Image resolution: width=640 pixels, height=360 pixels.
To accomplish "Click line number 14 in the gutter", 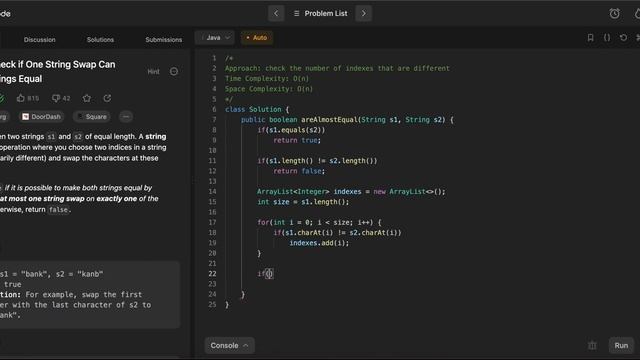I will pyautogui.click(x=212, y=191).
